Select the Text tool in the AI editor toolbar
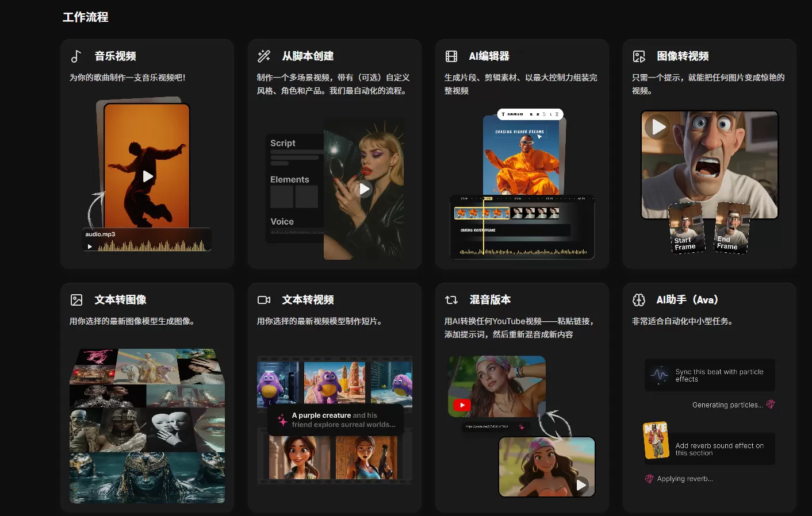The width and height of the screenshot is (812, 516). pos(503,114)
